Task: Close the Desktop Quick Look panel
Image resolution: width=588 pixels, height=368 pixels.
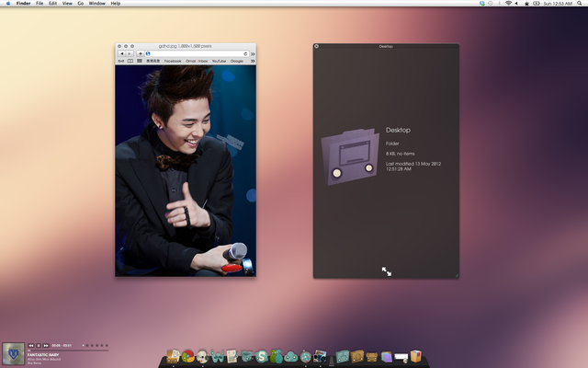Action: point(316,46)
